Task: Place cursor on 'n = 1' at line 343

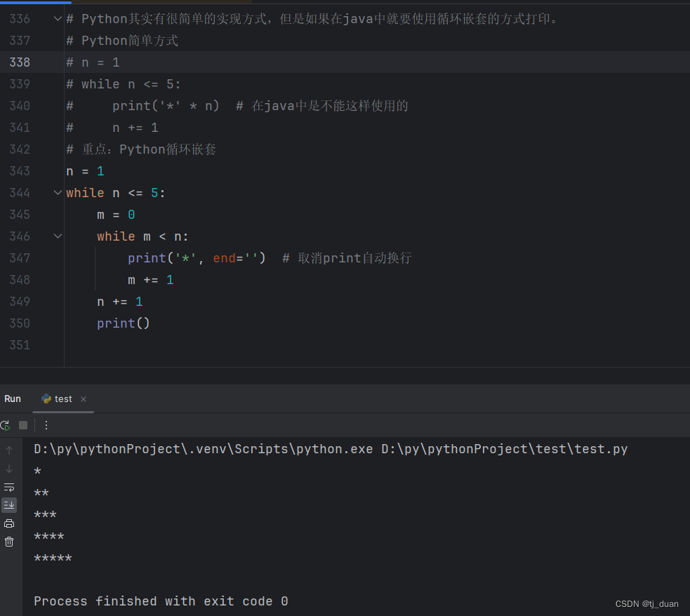Action: [x=85, y=171]
